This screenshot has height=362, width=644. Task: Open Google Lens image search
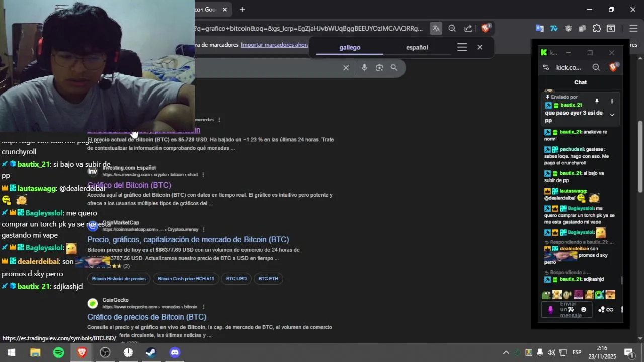tap(379, 68)
